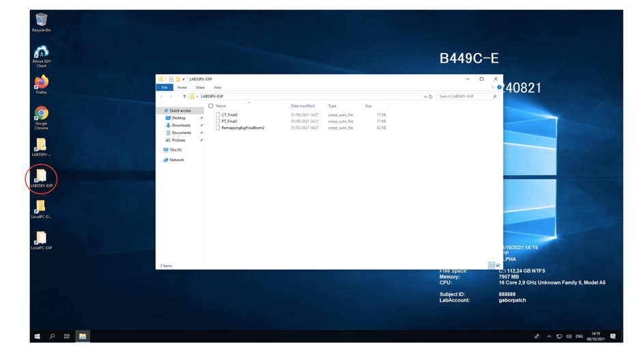Open Quick Access Toolbar customize dropdown

tap(184, 79)
